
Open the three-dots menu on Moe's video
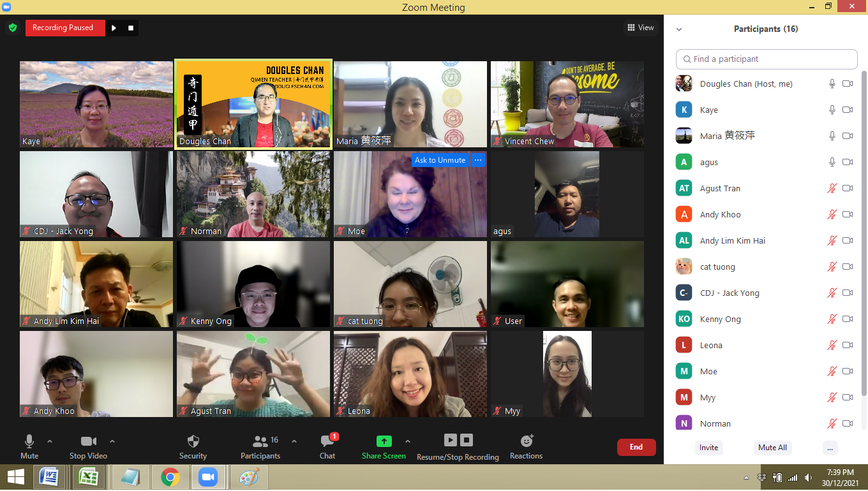coord(478,160)
